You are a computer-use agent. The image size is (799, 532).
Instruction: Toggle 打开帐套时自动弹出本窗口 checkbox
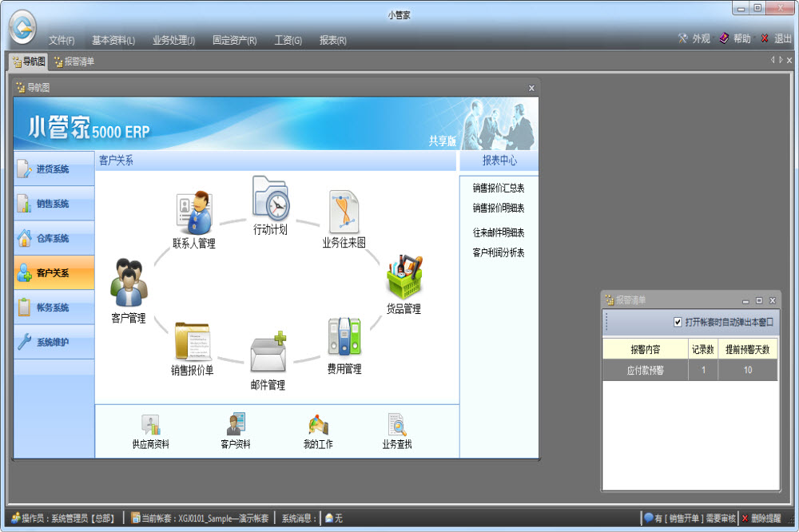678,322
